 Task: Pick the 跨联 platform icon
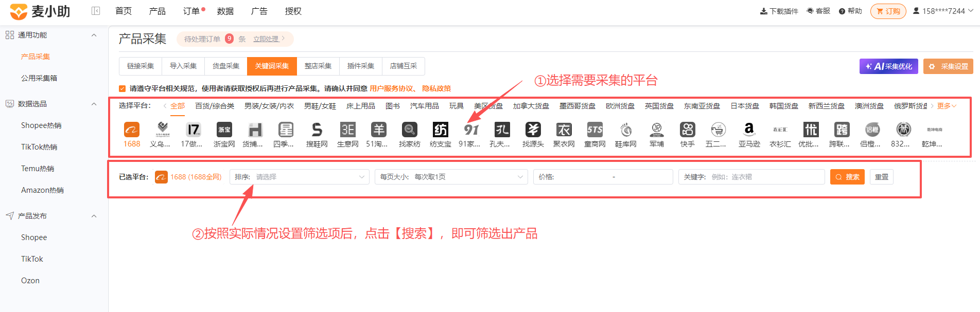pyautogui.click(x=842, y=130)
